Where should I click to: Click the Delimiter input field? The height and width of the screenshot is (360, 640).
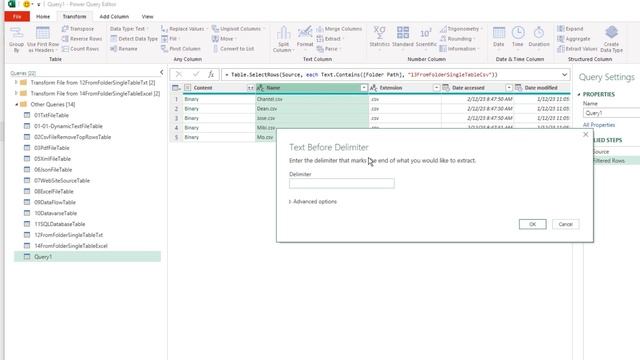pos(342,183)
